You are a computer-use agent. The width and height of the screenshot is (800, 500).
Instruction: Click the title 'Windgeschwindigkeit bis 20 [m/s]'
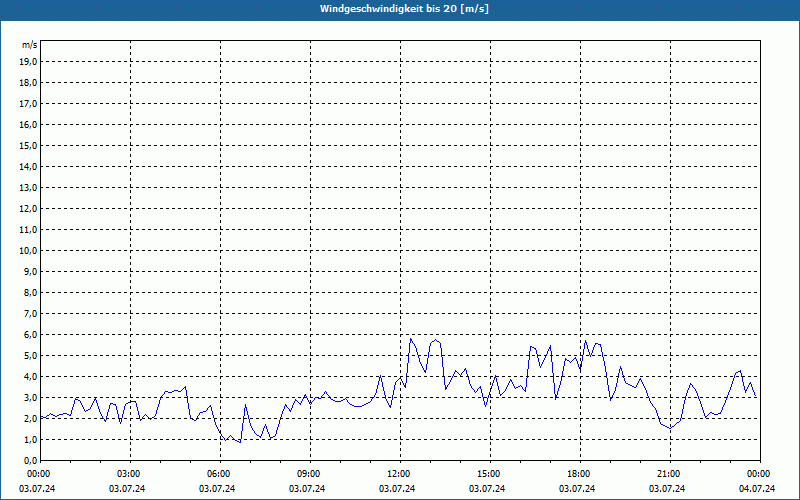404,9
